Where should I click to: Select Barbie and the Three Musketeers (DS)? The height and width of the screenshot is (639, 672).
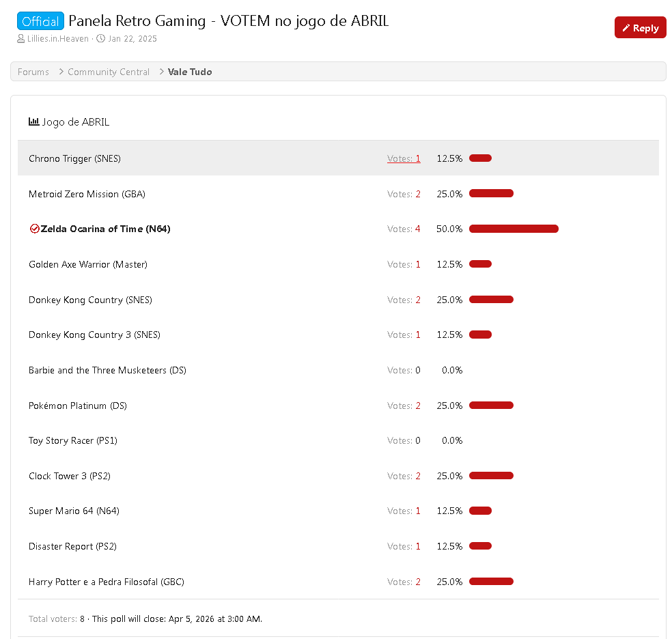coord(108,370)
